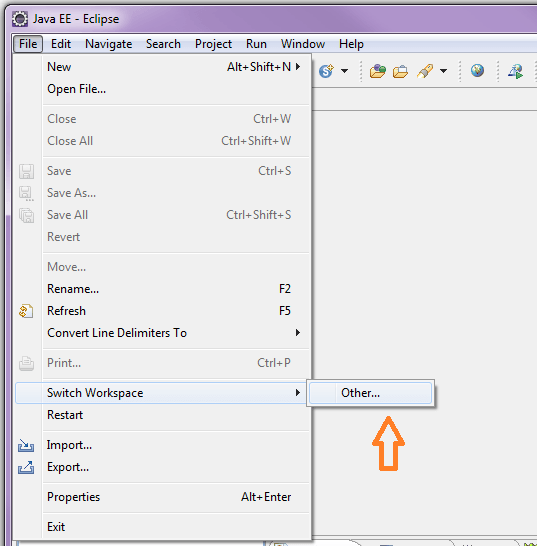The height and width of the screenshot is (546, 537).
Task: Open the Window menu in menu bar
Action: (303, 44)
